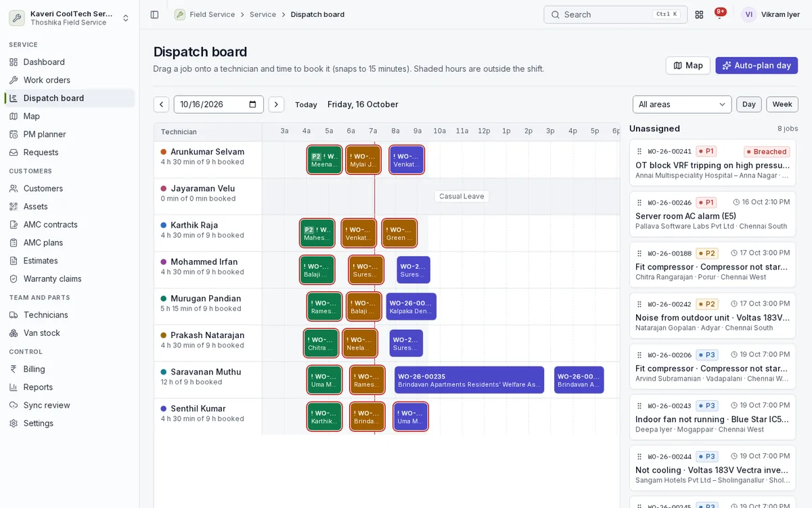Open WO-26-00244 Not cooling card

pyautogui.click(x=713, y=467)
